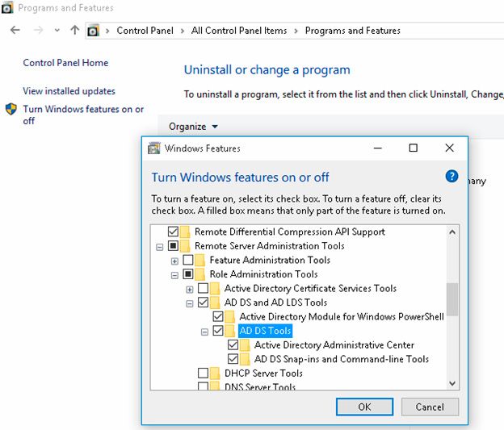Click the features list scrollbar thumb
The width and height of the screenshot is (504, 430).
[x=452, y=299]
